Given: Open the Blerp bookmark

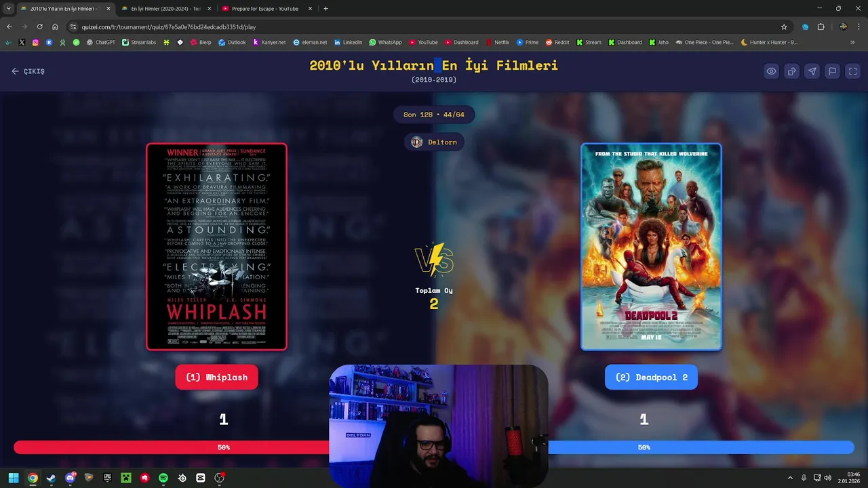Looking at the screenshot, I should click(201, 42).
